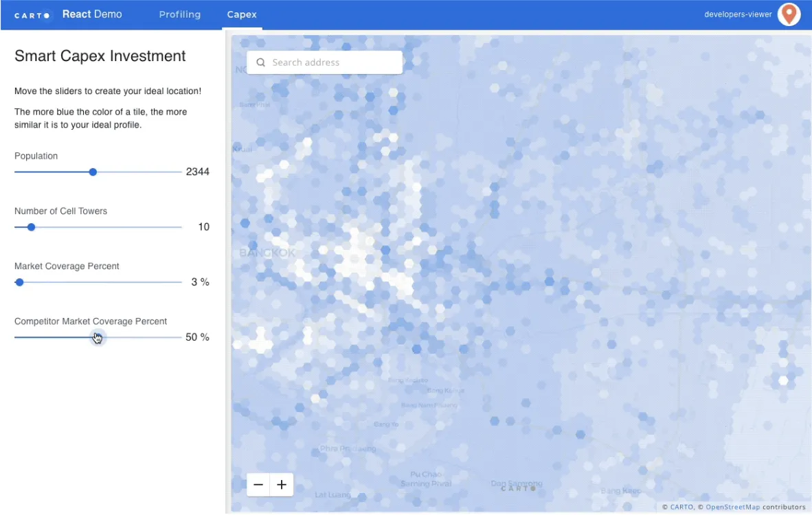Zoom in with the plus button
The image size is (812, 515).
[x=282, y=485]
